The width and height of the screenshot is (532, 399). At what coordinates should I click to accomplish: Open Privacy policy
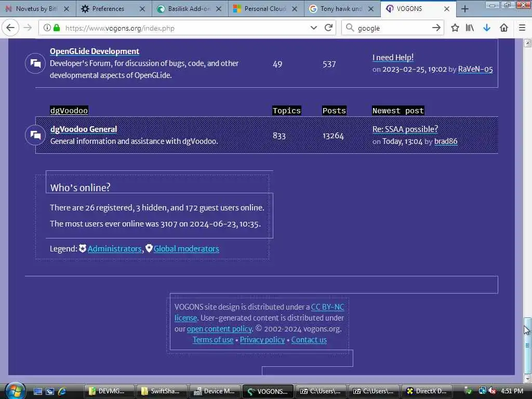click(x=262, y=340)
